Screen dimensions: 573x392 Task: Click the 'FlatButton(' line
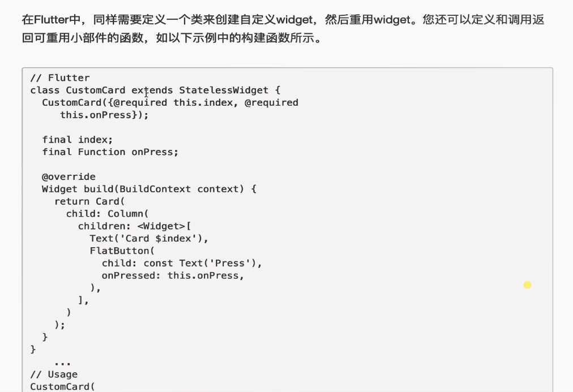(122, 251)
